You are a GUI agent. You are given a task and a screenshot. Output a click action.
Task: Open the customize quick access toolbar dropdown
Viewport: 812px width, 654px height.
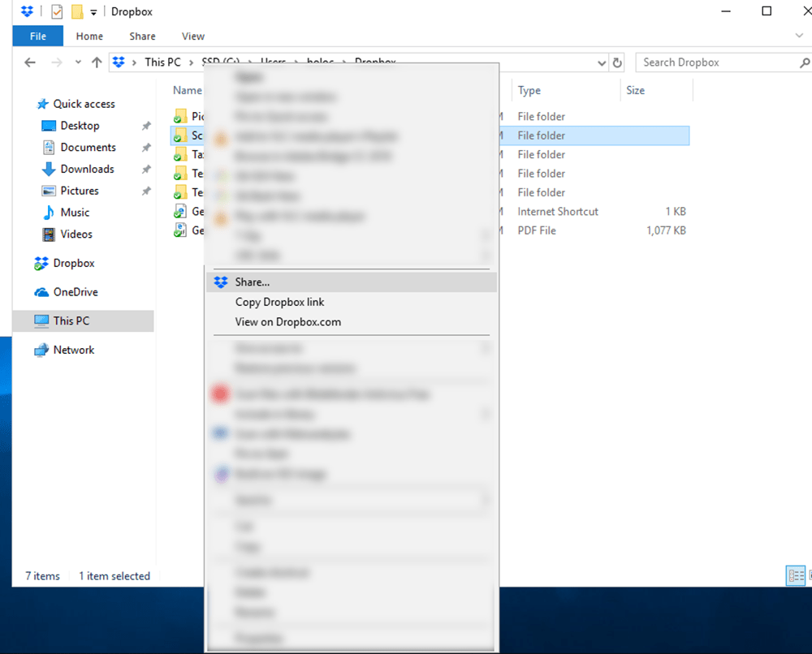[x=94, y=11]
